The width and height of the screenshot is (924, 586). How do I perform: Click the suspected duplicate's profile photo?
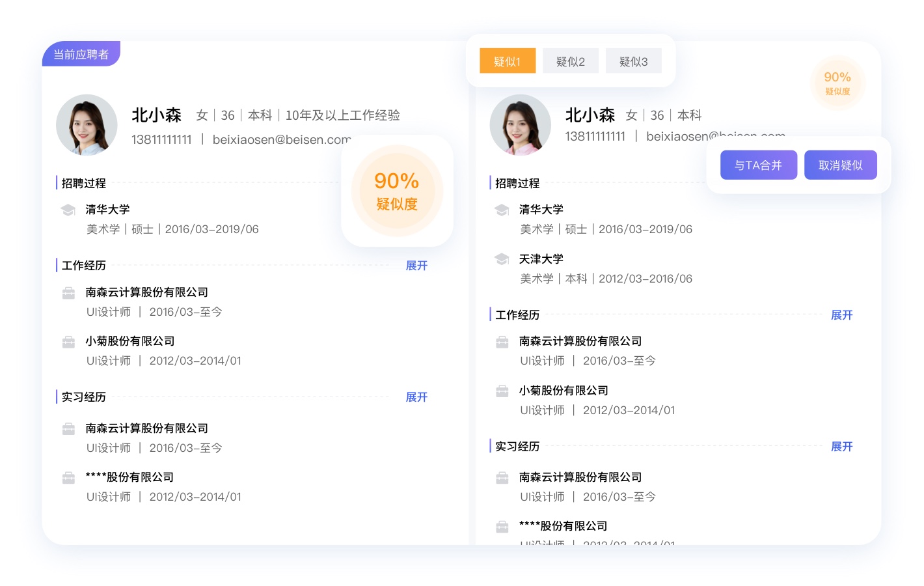520,125
